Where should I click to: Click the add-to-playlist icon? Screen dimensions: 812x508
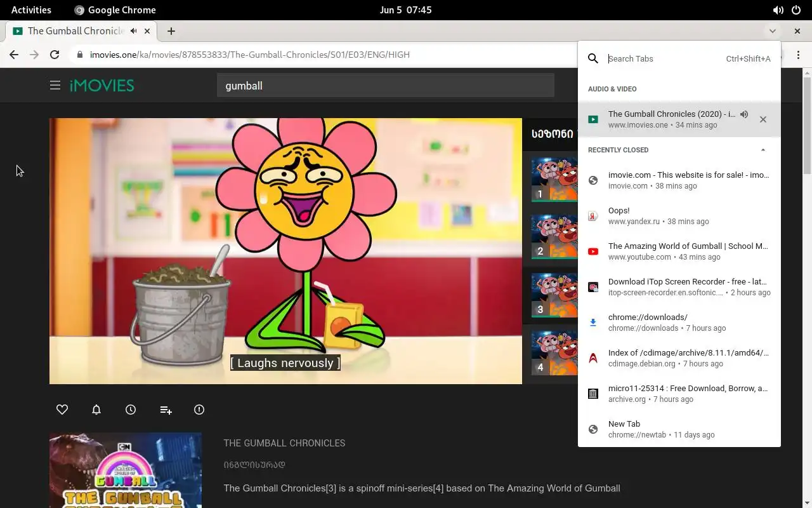click(x=166, y=410)
